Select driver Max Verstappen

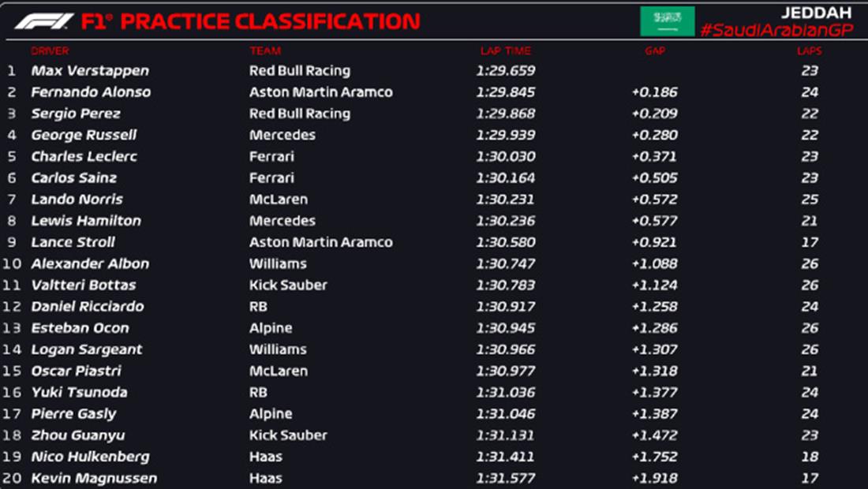(x=90, y=71)
